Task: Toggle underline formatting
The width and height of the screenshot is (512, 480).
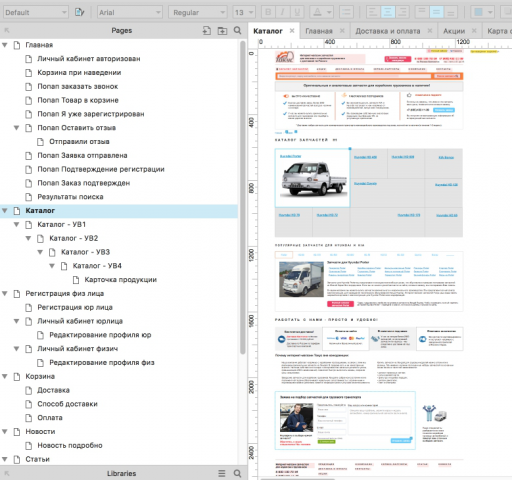Action: pyautogui.click(x=297, y=13)
